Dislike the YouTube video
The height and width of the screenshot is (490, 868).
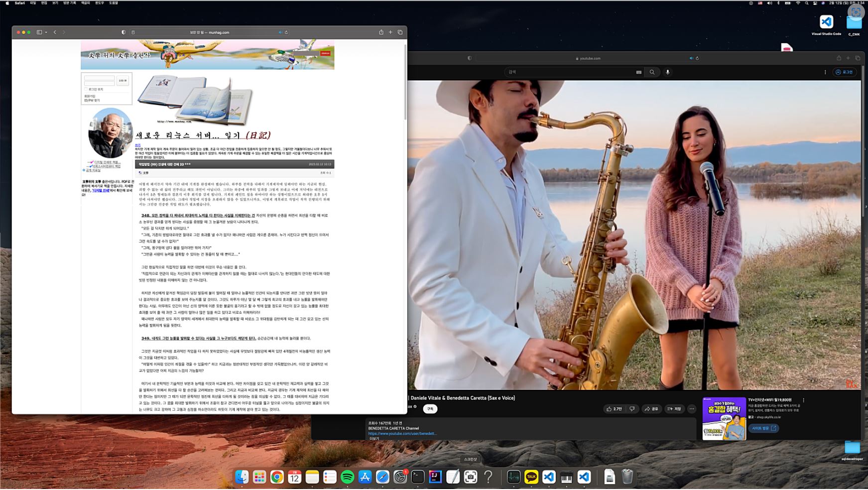point(632,409)
